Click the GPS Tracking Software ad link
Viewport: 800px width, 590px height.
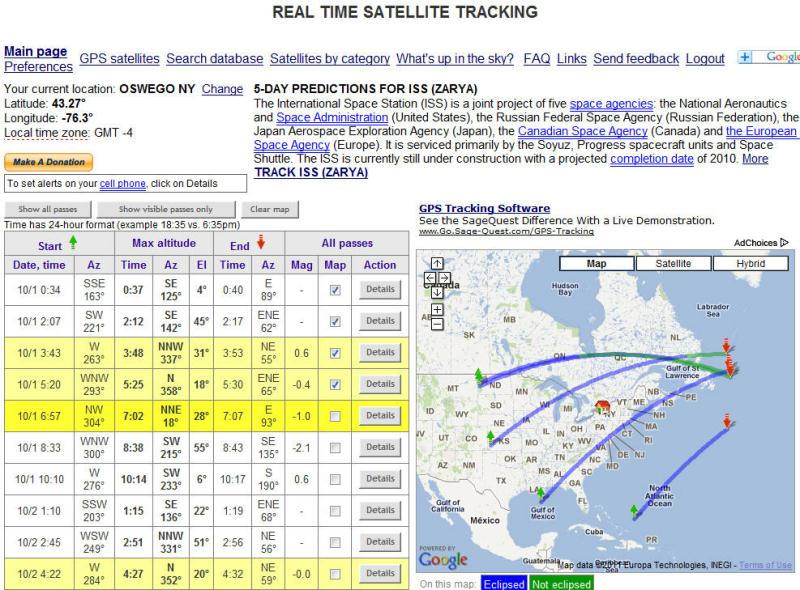485,208
